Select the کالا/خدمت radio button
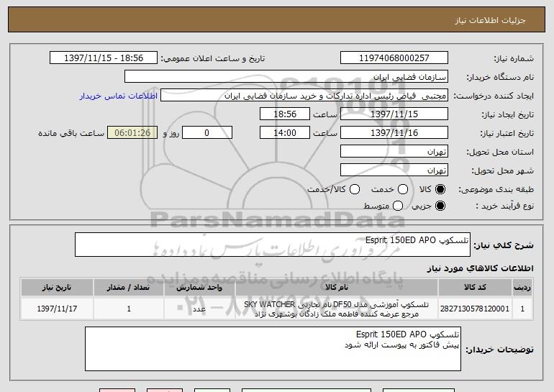 pyautogui.click(x=355, y=190)
